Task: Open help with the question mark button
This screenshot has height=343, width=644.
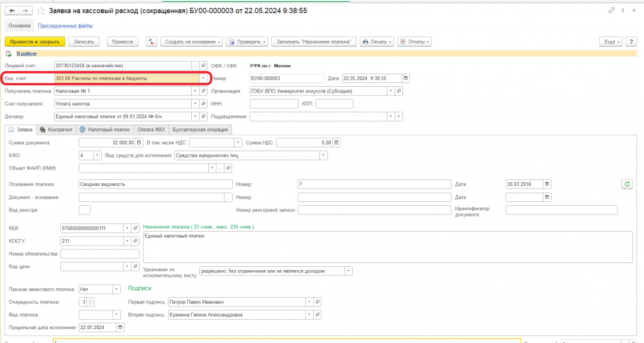Action: [x=631, y=42]
